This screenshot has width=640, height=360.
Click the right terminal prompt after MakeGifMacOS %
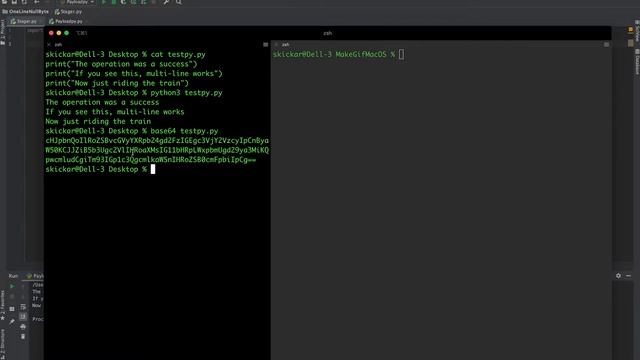(402, 54)
